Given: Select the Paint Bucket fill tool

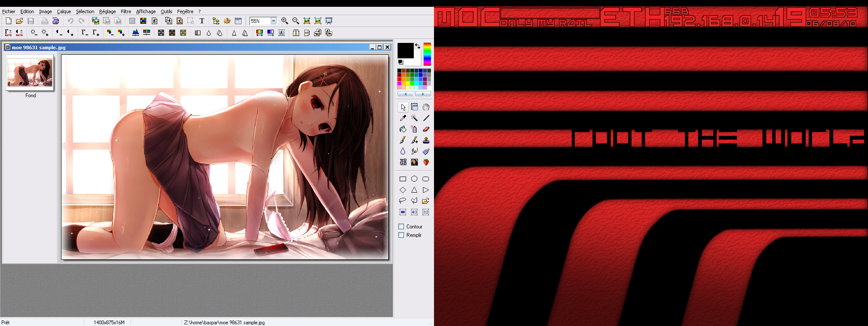Looking at the screenshot, I should [x=403, y=129].
